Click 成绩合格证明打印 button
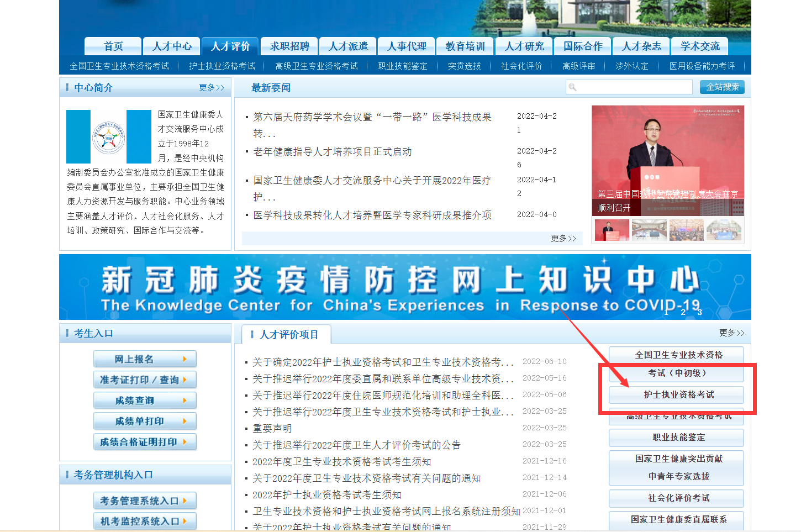The image size is (801, 532). coord(145,442)
